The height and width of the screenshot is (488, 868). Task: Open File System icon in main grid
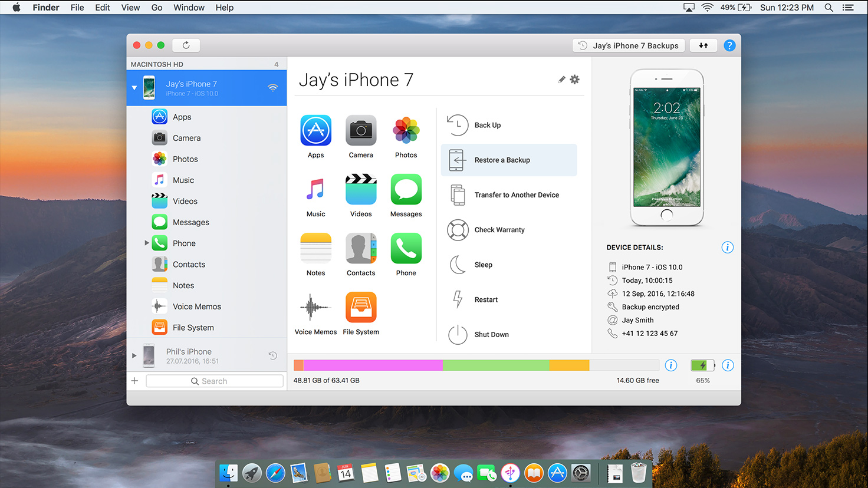pos(361,307)
